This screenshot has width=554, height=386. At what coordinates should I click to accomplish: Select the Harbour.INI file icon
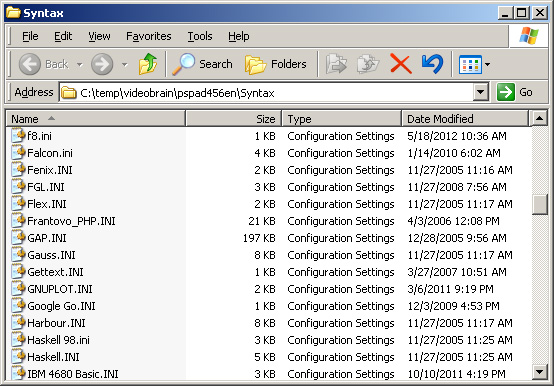click(18, 322)
